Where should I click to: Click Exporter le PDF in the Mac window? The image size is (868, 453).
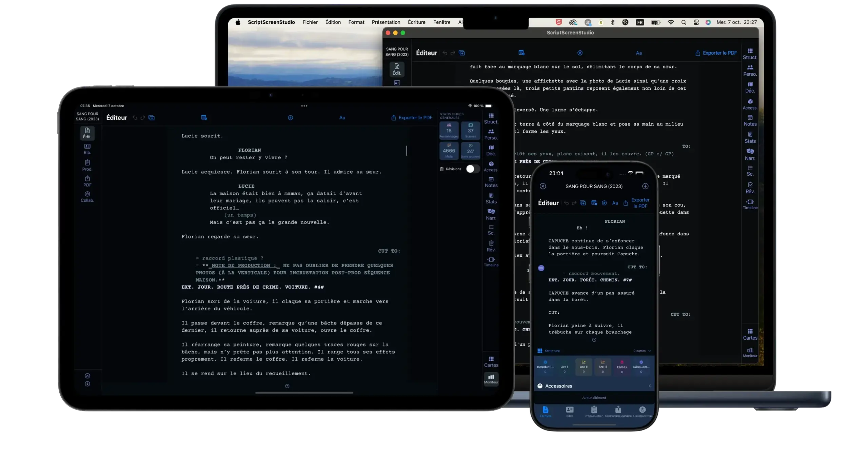715,53
